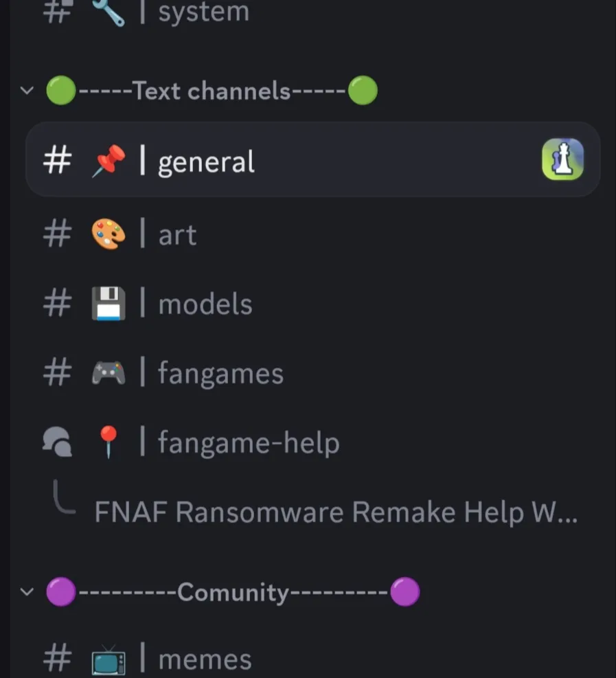Go to the fangames channel
This screenshot has width=616, height=678.
tap(313, 373)
